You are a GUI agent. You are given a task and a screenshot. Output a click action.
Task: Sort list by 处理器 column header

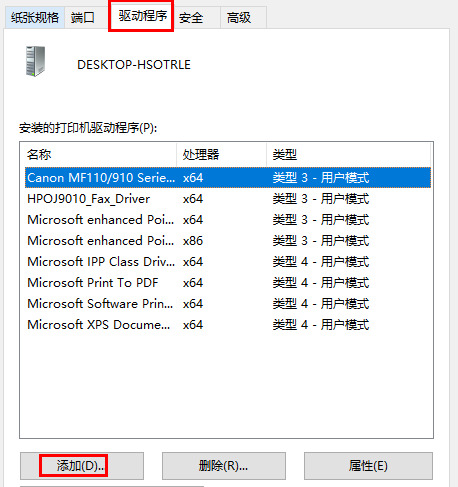[x=221, y=154]
